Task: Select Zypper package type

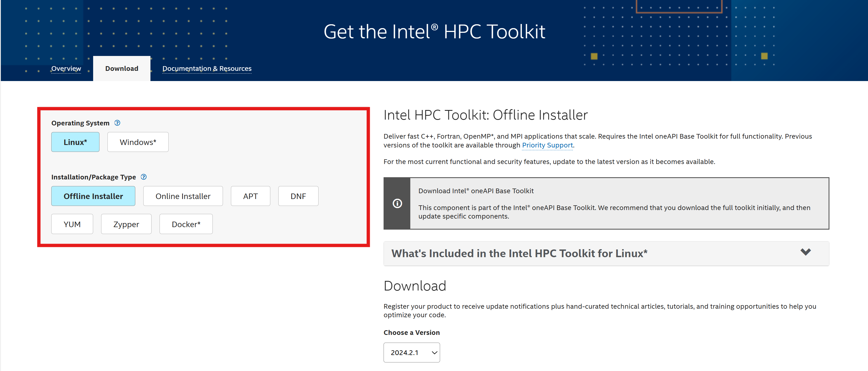Action: pos(126,224)
